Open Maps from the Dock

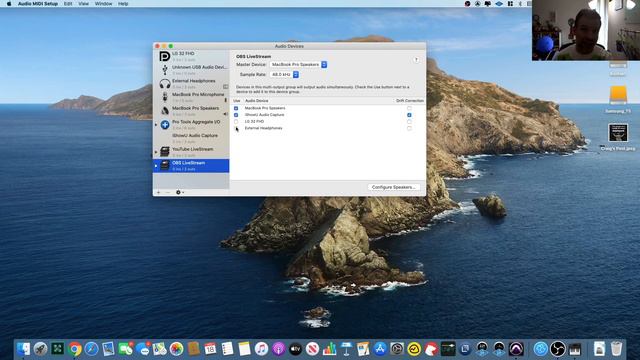(160, 349)
